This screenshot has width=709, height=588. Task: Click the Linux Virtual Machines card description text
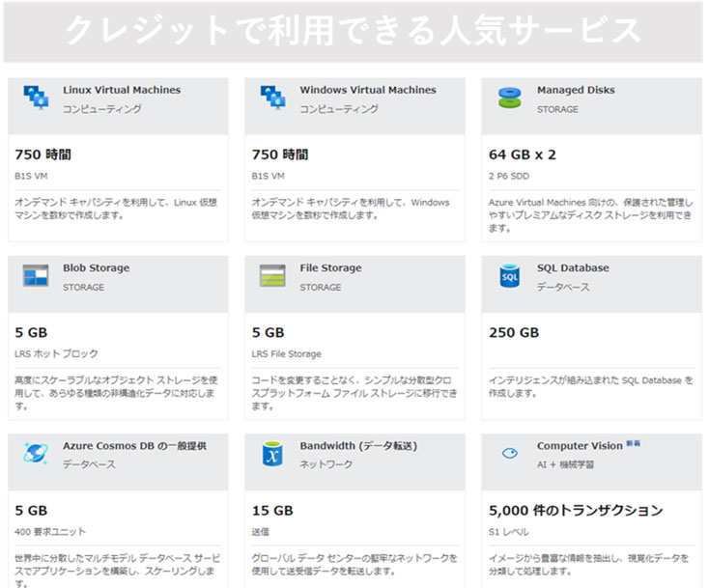(116, 209)
